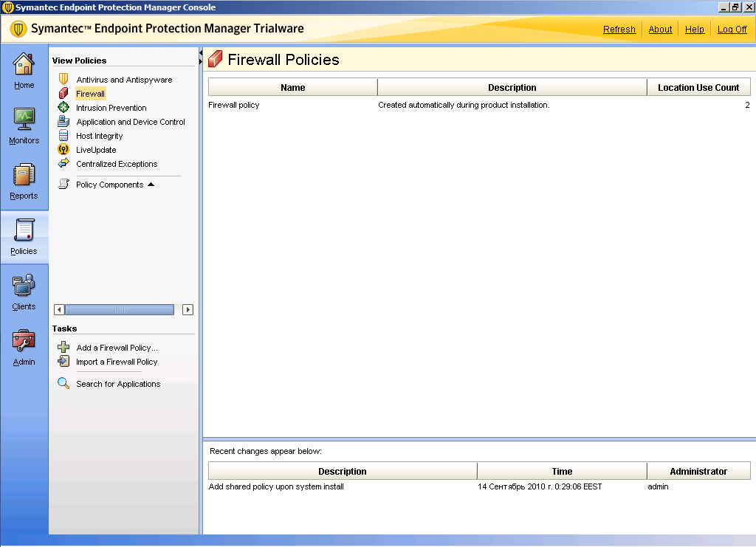Click Import a Firewall Policy task

click(x=117, y=362)
